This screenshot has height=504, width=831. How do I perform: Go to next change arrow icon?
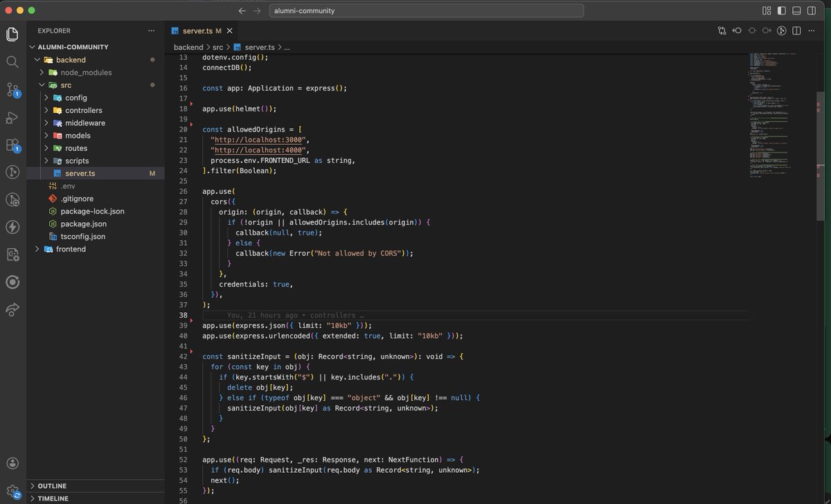tap(767, 30)
